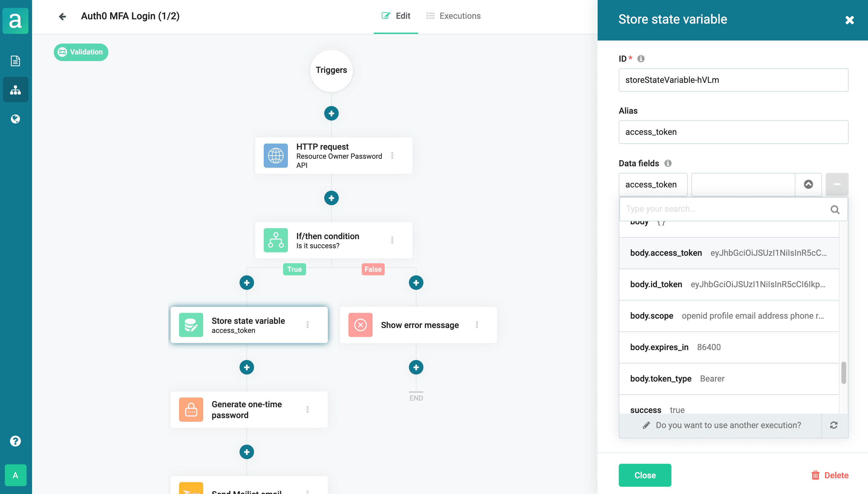Collapse the data field value picker
The width and height of the screenshot is (868, 494).
coord(808,185)
